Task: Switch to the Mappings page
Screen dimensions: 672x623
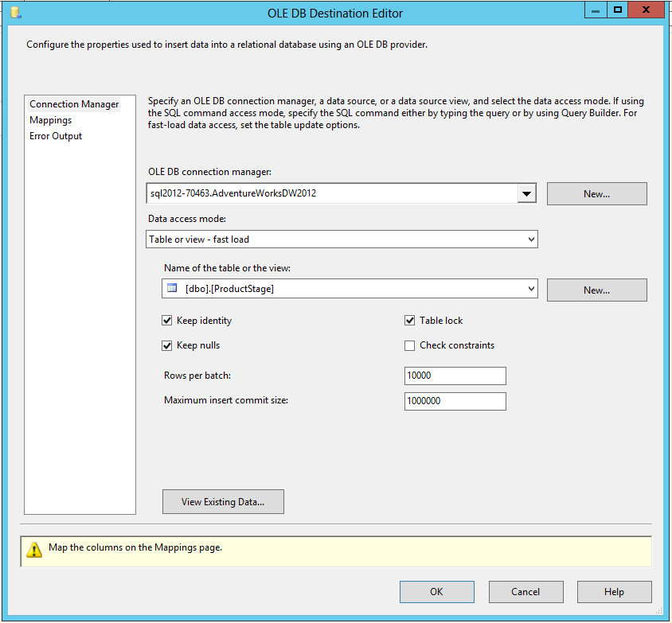Action: click(x=51, y=120)
